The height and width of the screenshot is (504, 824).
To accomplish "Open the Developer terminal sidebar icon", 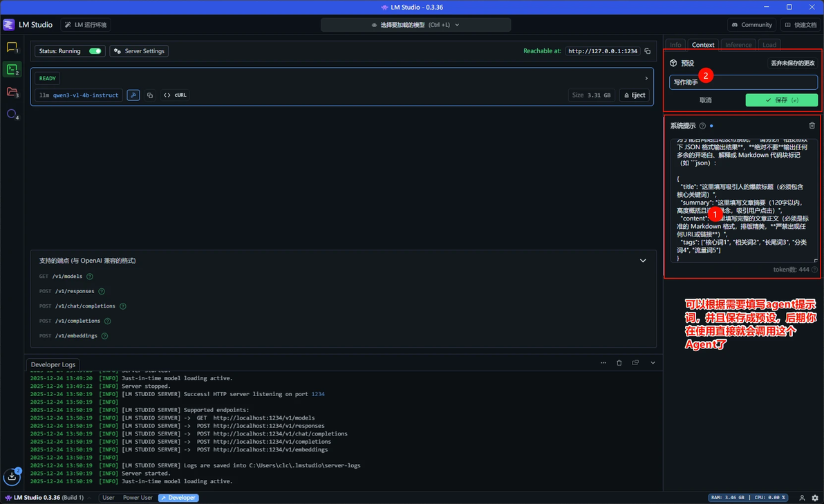I will click(12, 69).
